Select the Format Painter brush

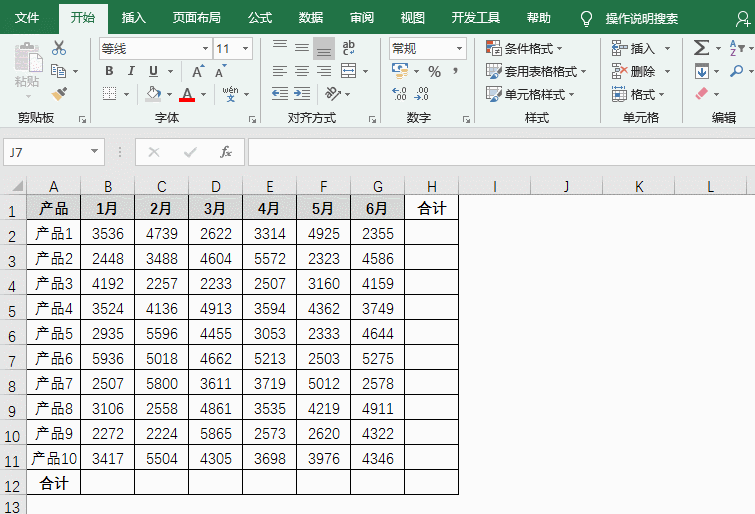tap(59, 93)
